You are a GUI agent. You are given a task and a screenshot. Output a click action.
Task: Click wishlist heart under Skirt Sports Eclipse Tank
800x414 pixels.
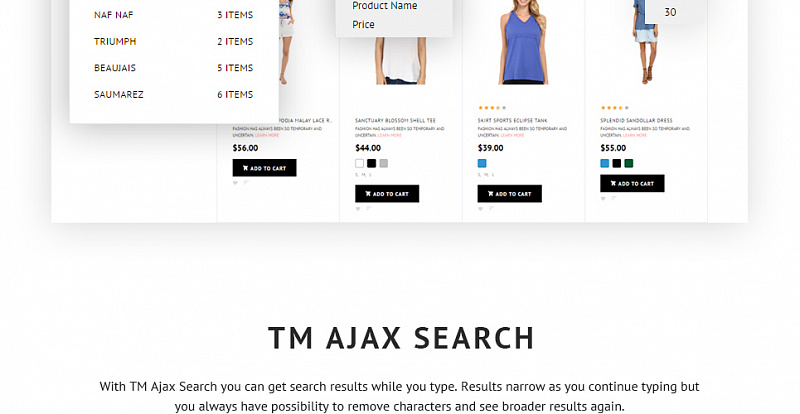point(480,208)
